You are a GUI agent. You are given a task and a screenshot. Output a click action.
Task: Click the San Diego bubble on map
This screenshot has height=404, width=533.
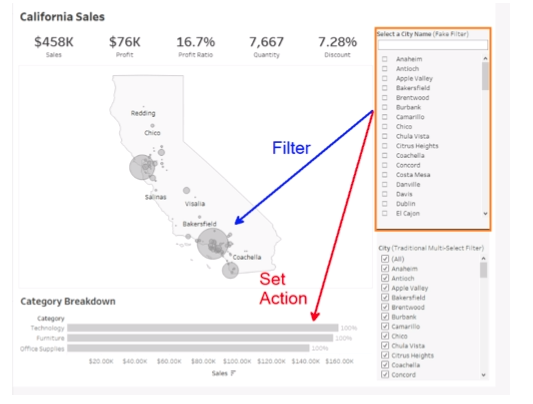coord(230,270)
